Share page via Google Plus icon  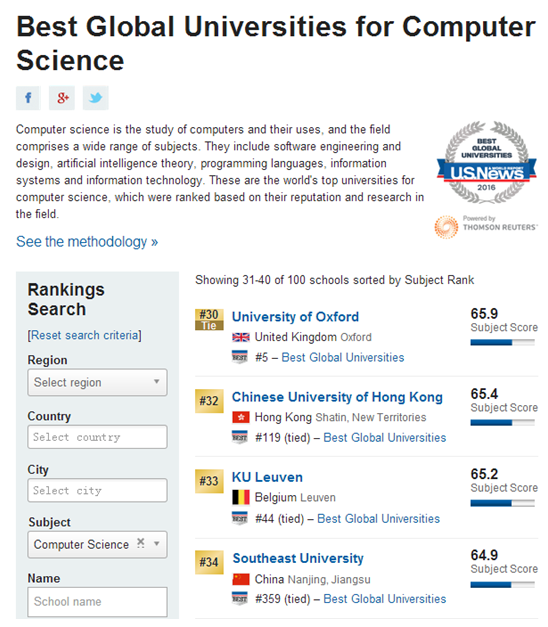pos(62,98)
